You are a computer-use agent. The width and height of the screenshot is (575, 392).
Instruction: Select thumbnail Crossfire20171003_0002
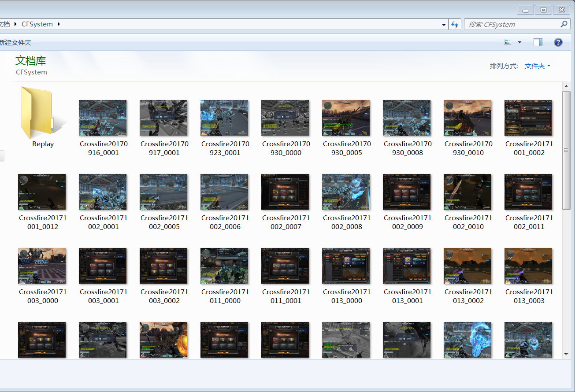pyautogui.click(x=163, y=266)
